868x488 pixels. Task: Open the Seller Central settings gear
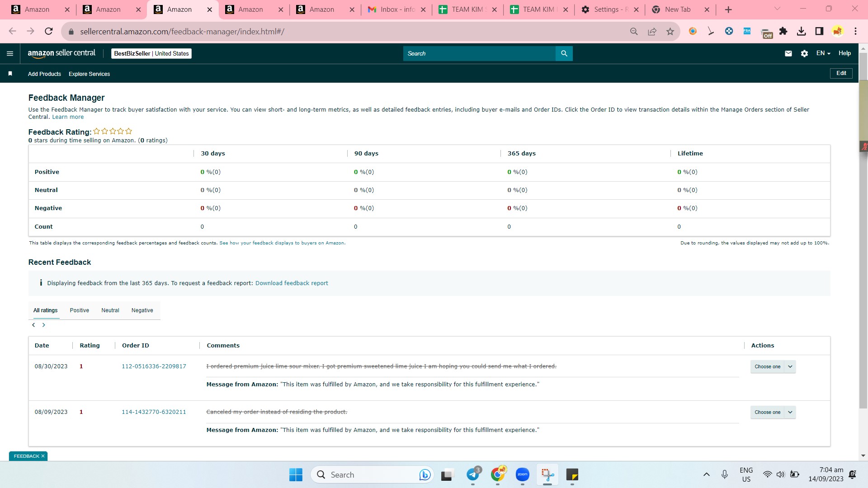(x=804, y=53)
